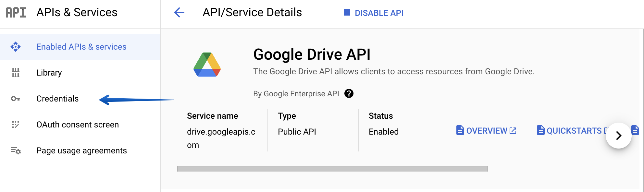Screen dimensions: 644x192
Task: Click the API logo icon
Action: click(16, 13)
